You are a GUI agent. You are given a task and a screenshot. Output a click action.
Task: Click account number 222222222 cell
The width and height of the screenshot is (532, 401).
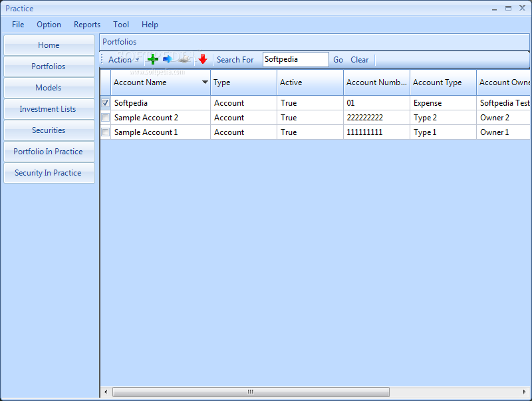pos(376,118)
